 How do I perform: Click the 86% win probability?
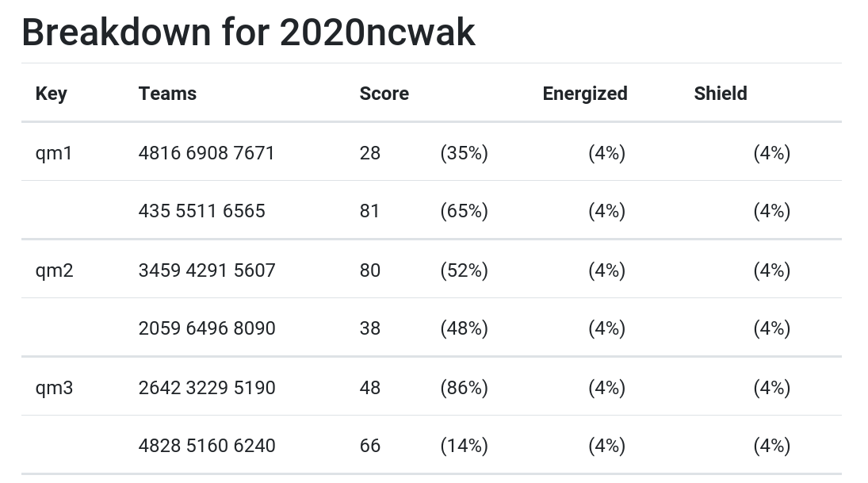(464, 388)
